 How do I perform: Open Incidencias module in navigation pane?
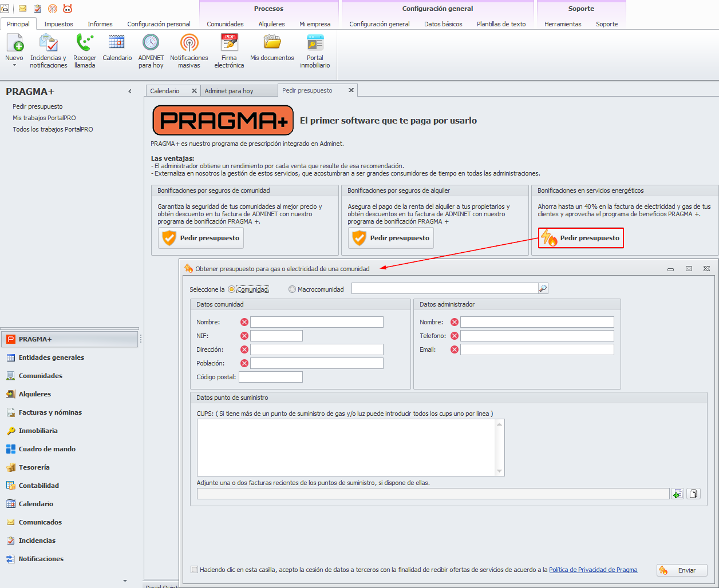69,541
